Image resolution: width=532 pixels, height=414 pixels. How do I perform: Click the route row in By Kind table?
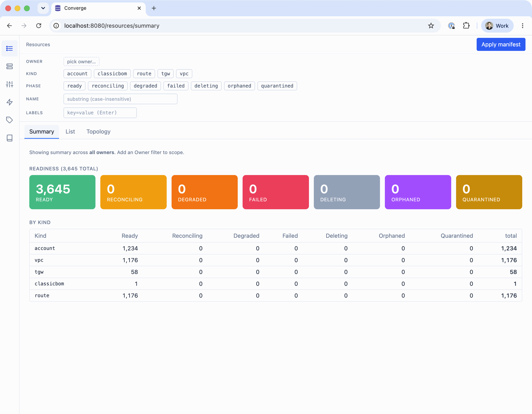276,296
